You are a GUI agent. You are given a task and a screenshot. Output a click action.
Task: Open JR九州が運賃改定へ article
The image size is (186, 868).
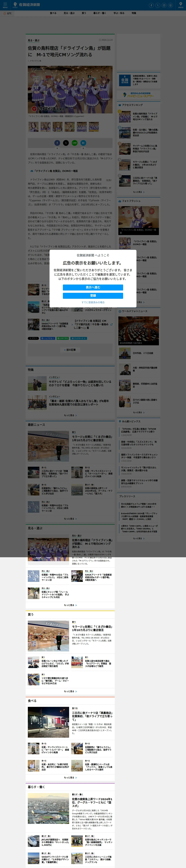pyautogui.click(x=55, y=842)
